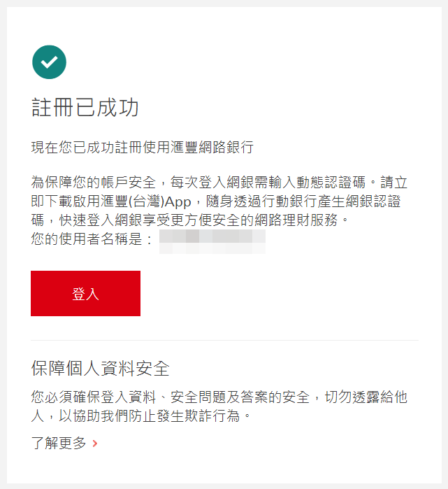The height and width of the screenshot is (489, 448).
Task: Click the blurred username value
Action: [x=212, y=241]
